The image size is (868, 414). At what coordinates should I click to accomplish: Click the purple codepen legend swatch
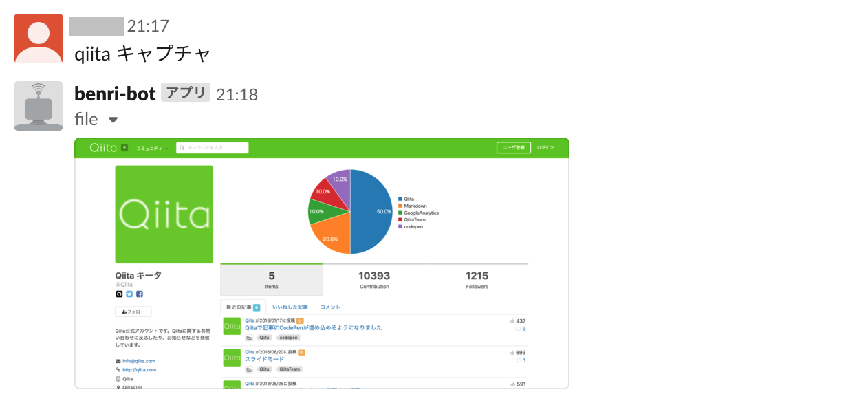(400, 226)
